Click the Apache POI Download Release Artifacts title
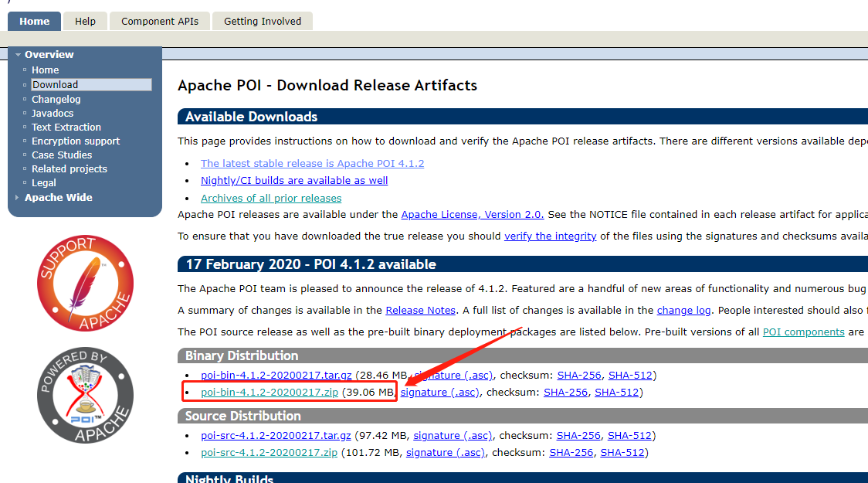Screen dimensions: 868x483 coord(327,85)
